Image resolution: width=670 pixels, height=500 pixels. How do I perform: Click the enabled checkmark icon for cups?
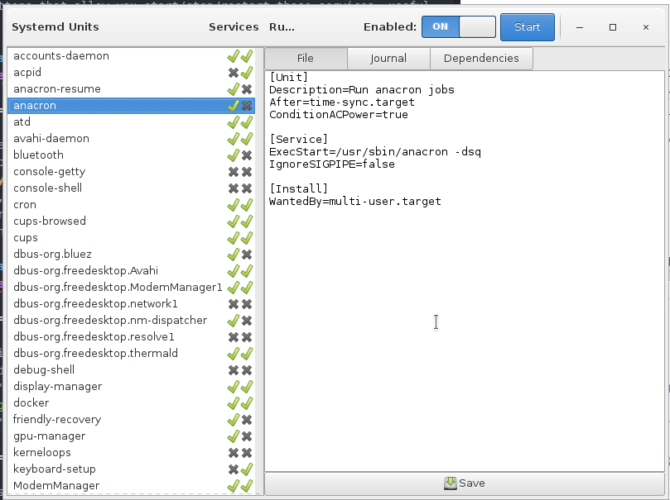tap(233, 238)
